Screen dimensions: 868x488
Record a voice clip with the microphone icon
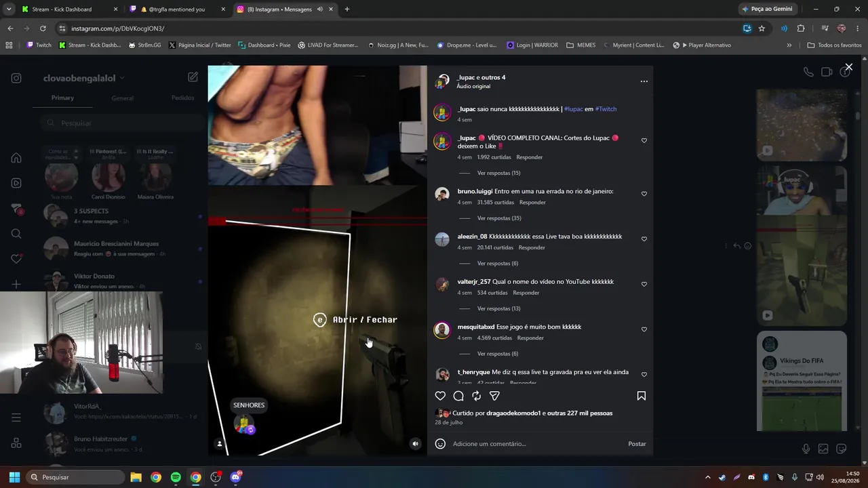point(806,449)
